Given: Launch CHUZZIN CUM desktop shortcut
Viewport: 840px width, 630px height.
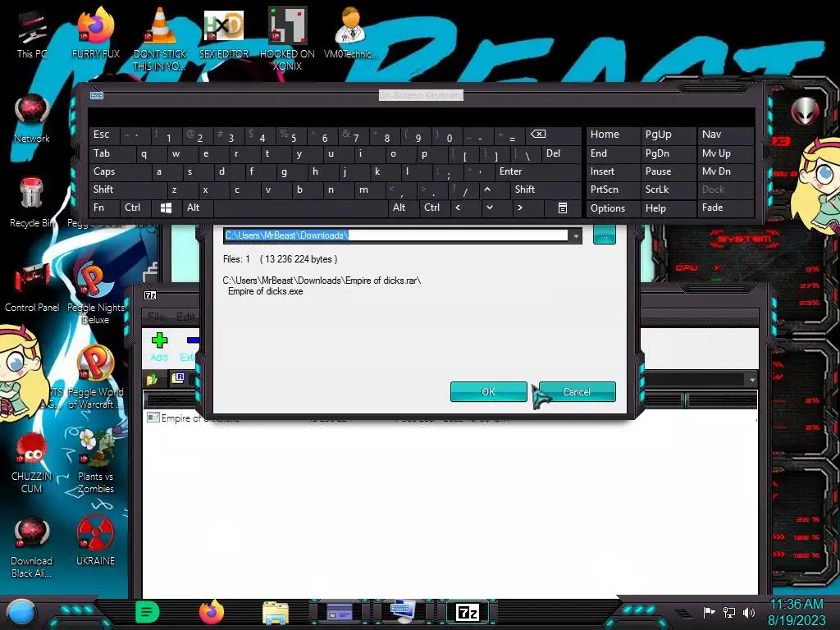Looking at the screenshot, I should pyautogui.click(x=32, y=463).
